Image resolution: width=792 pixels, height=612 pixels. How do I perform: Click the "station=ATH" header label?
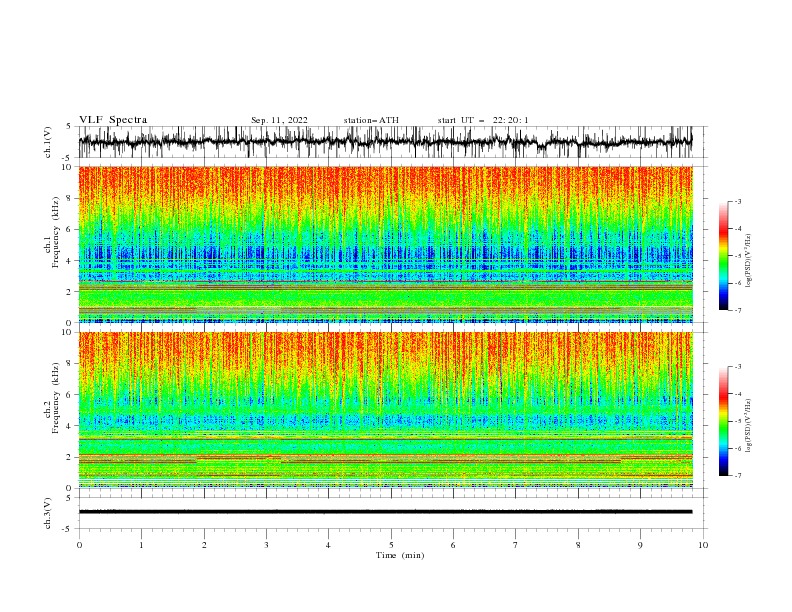click(x=371, y=120)
